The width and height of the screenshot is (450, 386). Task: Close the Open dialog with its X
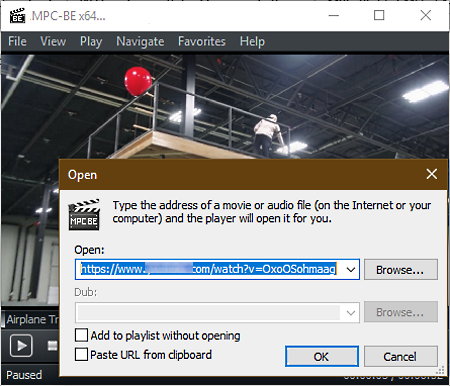click(x=432, y=174)
